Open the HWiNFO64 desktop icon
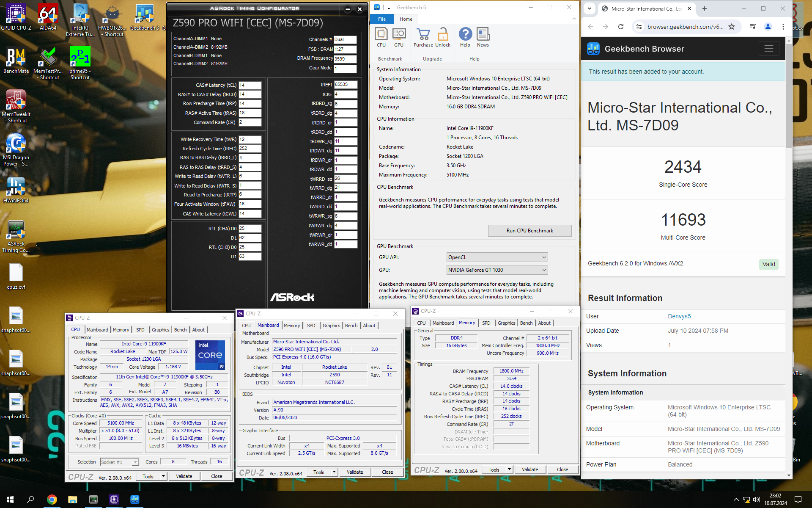The image size is (812, 508). point(16,190)
